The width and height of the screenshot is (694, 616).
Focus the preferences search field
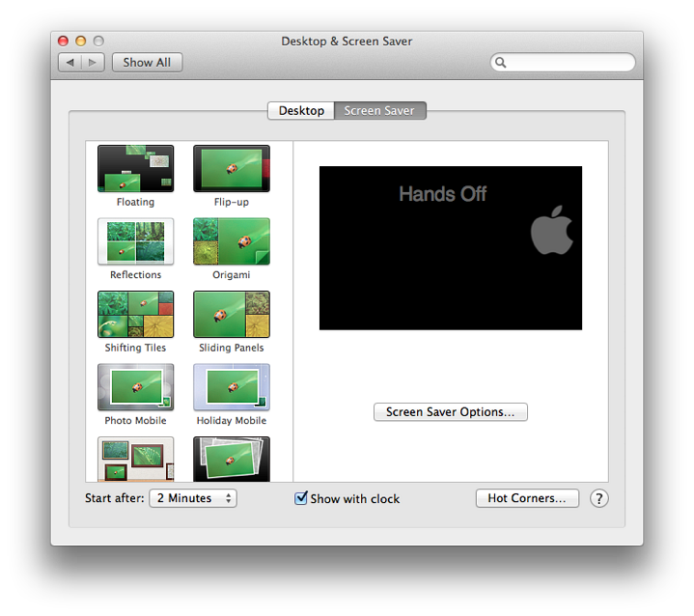click(x=563, y=63)
